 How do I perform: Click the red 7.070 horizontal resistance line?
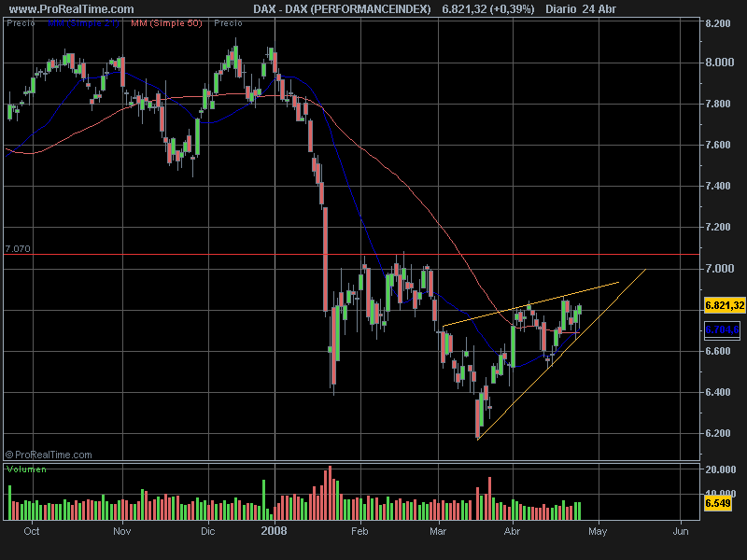click(x=352, y=254)
